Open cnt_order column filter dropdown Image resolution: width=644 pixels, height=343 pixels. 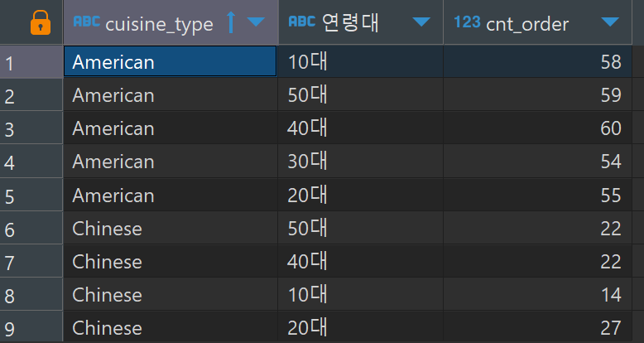click(x=609, y=22)
